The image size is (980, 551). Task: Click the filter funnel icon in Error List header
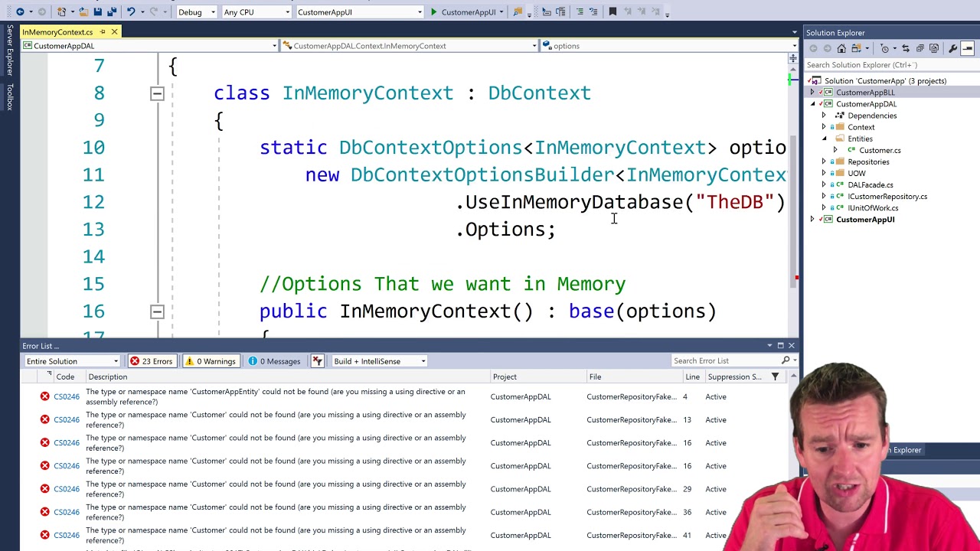click(775, 377)
